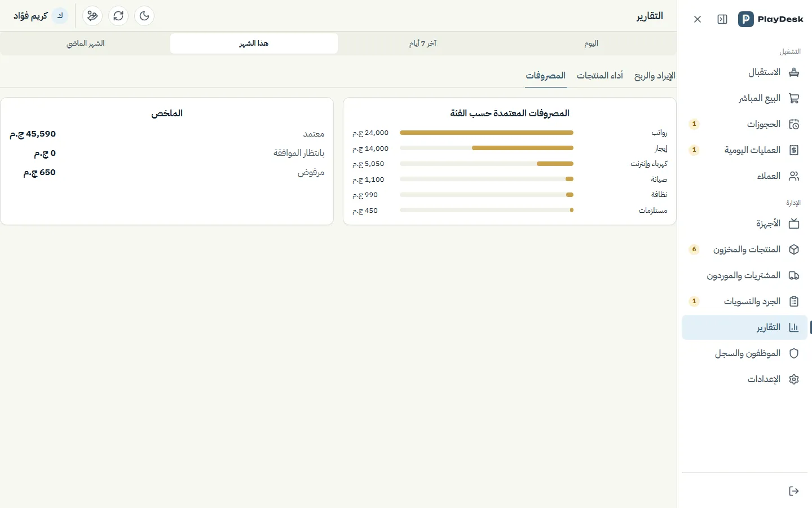Click the رواتب expense progress bar
812x508 pixels.
tap(487, 133)
